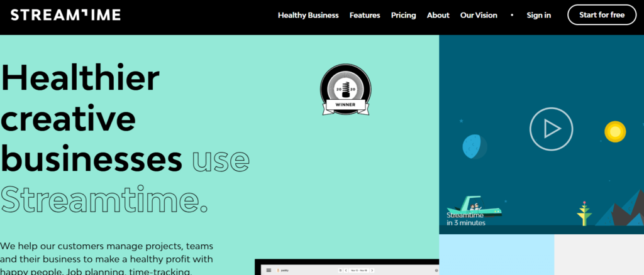Screen dimensions: 644x275
Task: Click the 'We help our customers manage projects' paragraph
Action: (x=107, y=259)
